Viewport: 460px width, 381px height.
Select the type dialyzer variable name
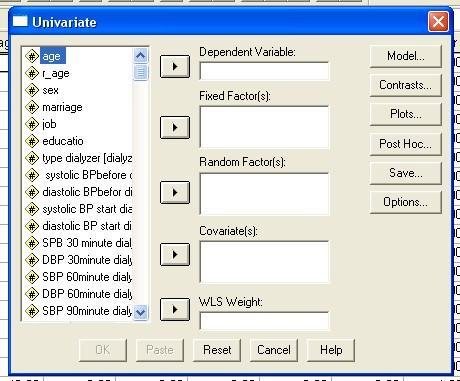coord(87,158)
